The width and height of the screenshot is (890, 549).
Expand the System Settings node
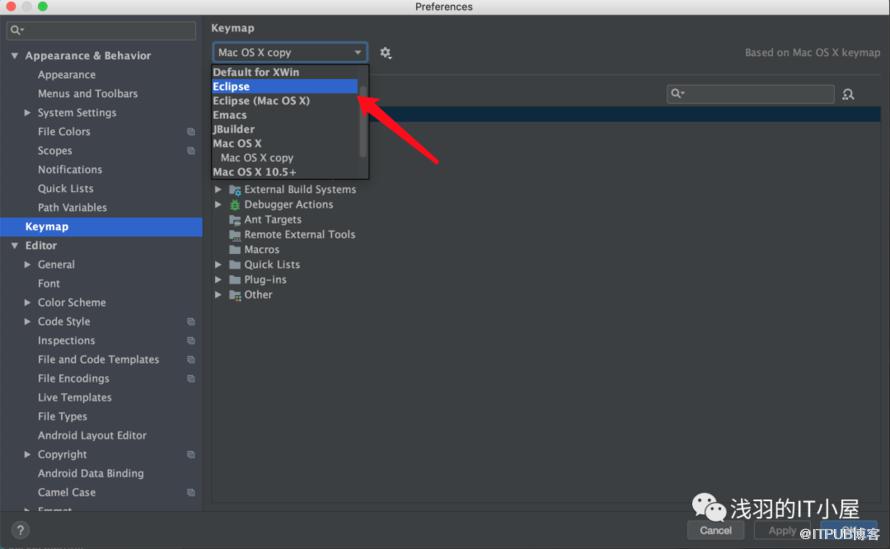(x=27, y=112)
